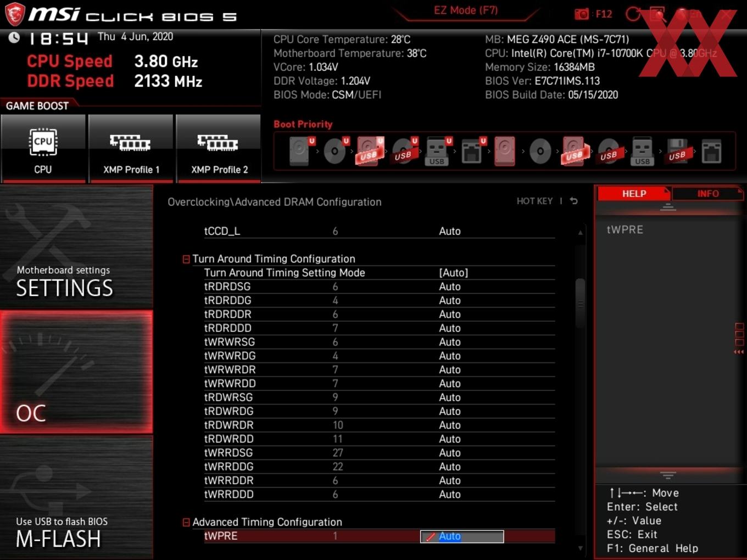Select the tRDWRDD row
This screenshot has height=560, width=747.
pos(379,439)
